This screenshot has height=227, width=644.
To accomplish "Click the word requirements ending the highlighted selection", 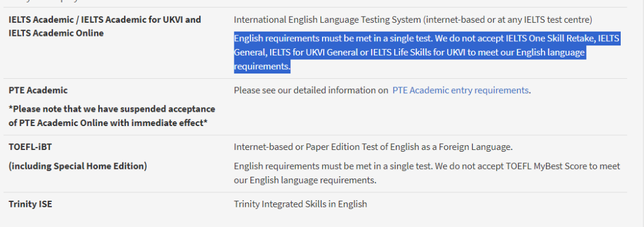I will (262, 66).
